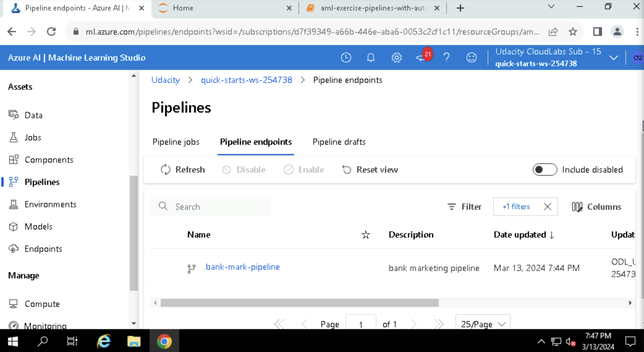Screen dimensions: 644x352
Task: Open the bank-mark-pipeline endpoint
Action: pyautogui.click(x=243, y=267)
